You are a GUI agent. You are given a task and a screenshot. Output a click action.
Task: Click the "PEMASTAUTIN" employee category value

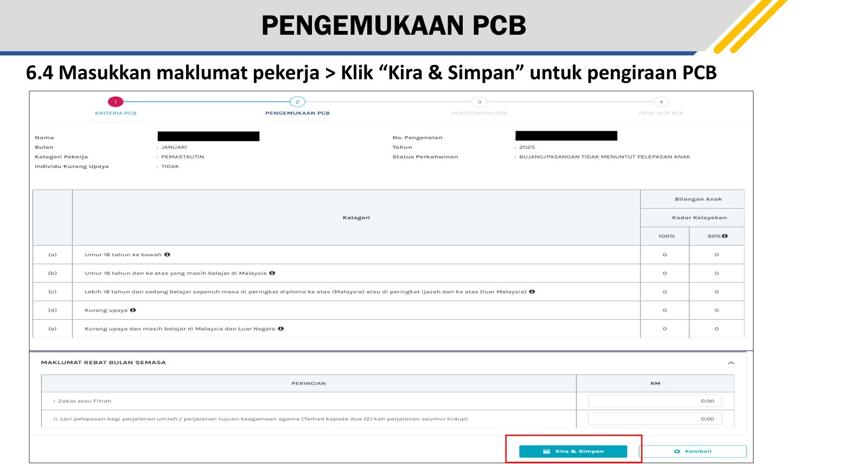point(183,157)
